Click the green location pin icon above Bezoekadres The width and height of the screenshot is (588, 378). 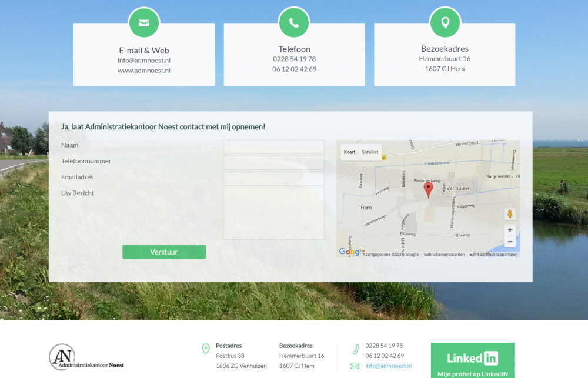point(445,22)
